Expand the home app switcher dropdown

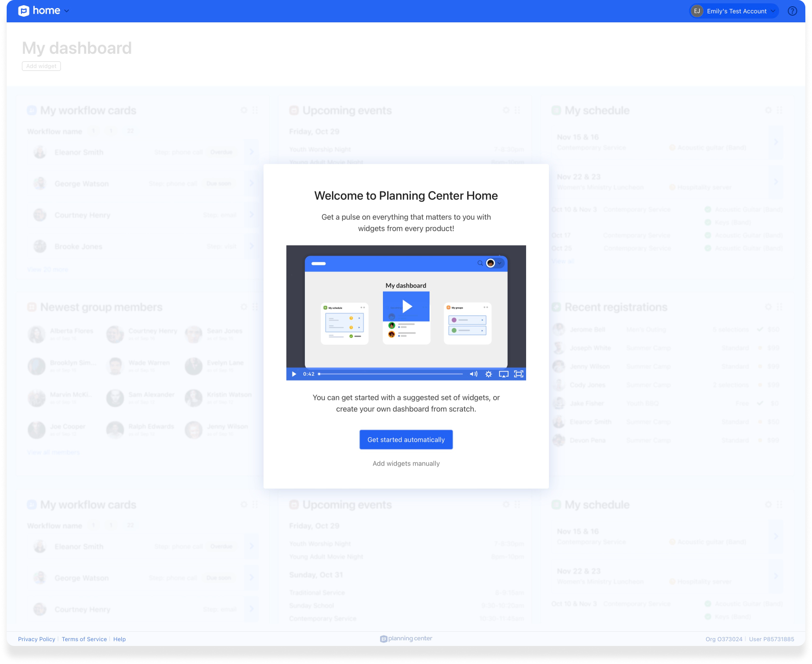(67, 11)
